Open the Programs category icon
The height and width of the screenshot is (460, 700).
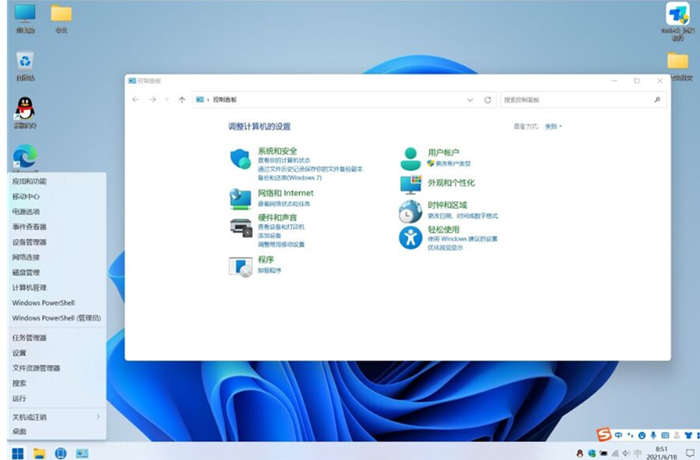pyautogui.click(x=241, y=267)
